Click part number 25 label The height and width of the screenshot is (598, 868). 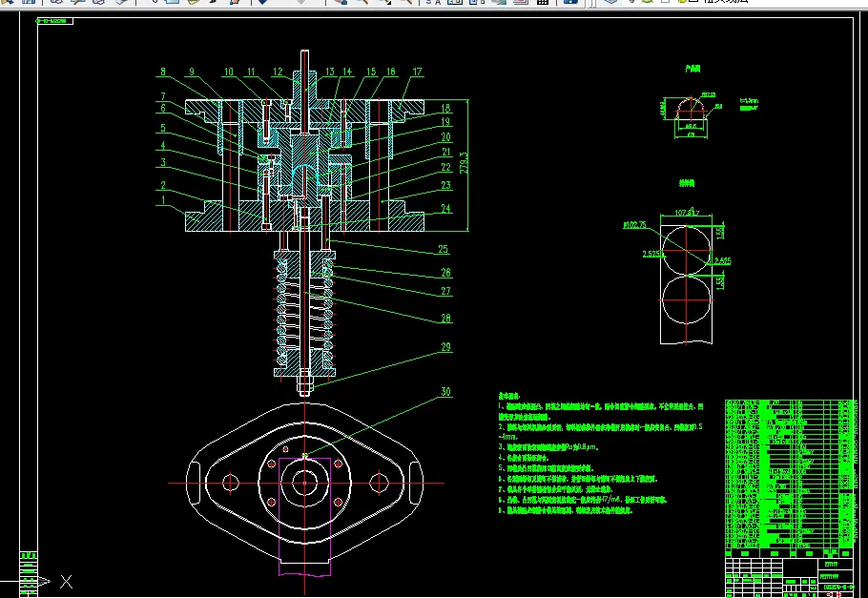point(443,249)
